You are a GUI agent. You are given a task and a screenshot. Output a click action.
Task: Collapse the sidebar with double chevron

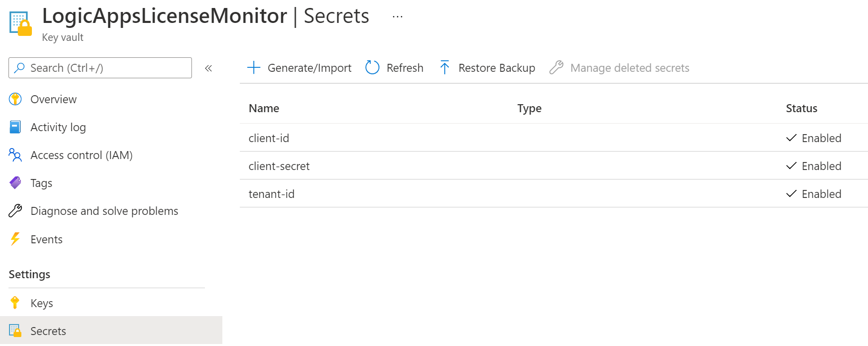(x=208, y=68)
